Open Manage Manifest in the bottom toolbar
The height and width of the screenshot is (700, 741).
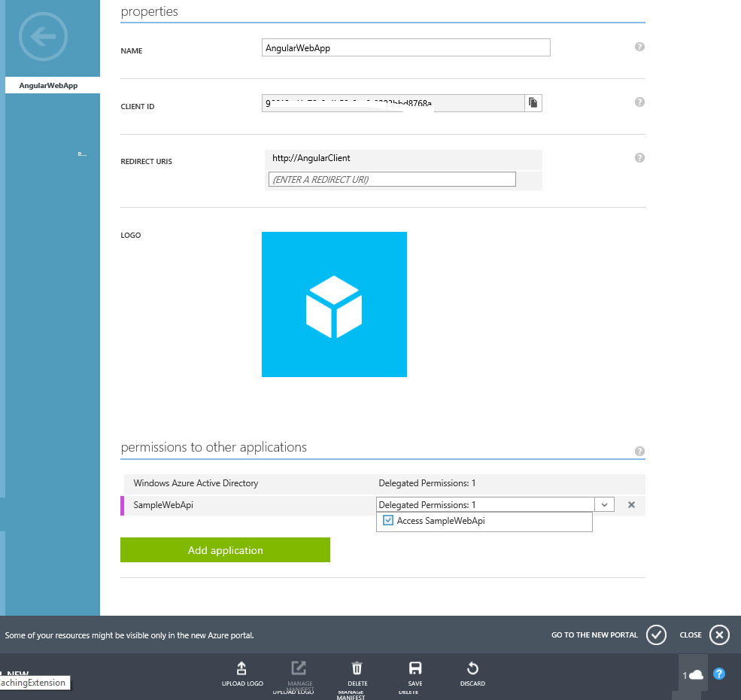pyautogui.click(x=299, y=674)
